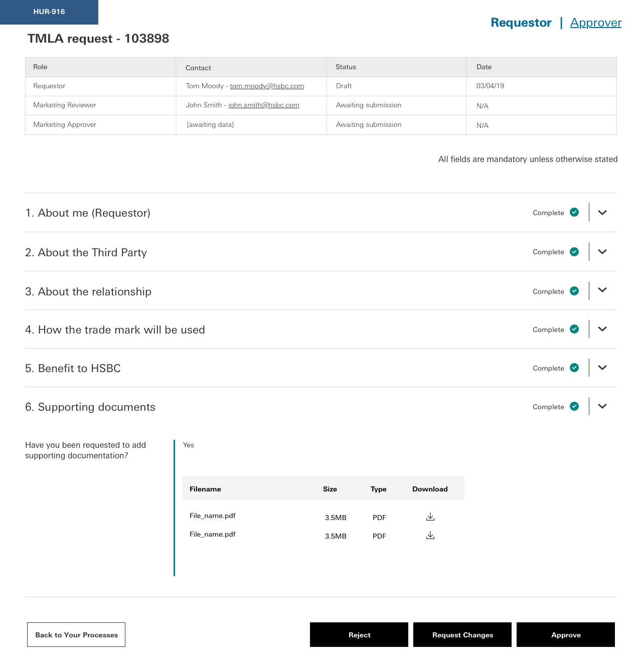Collapse the Supporting documents section chevron
Viewport: 642px width, 672px height.
pos(602,406)
